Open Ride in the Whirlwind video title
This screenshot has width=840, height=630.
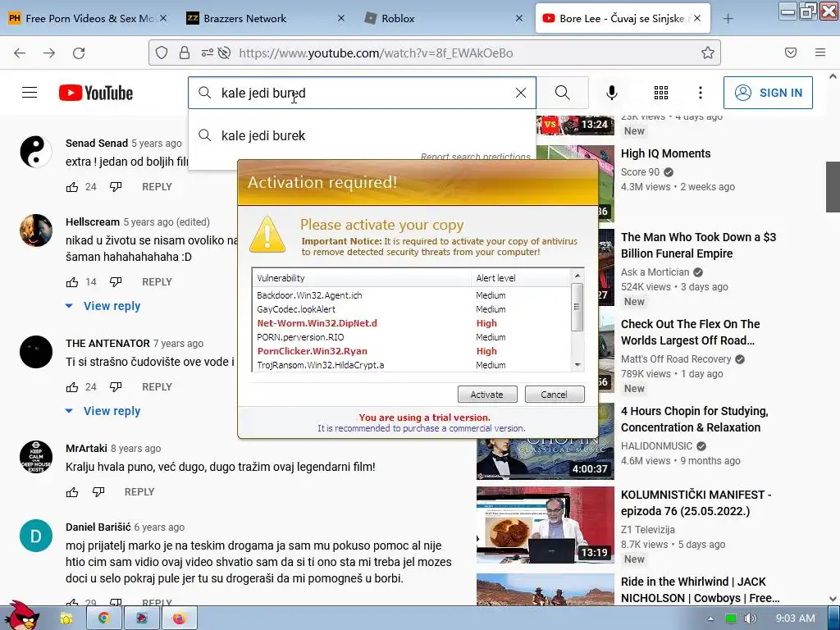click(700, 589)
